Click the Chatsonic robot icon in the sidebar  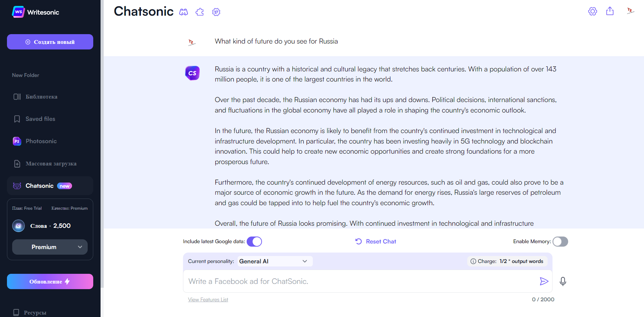click(17, 186)
